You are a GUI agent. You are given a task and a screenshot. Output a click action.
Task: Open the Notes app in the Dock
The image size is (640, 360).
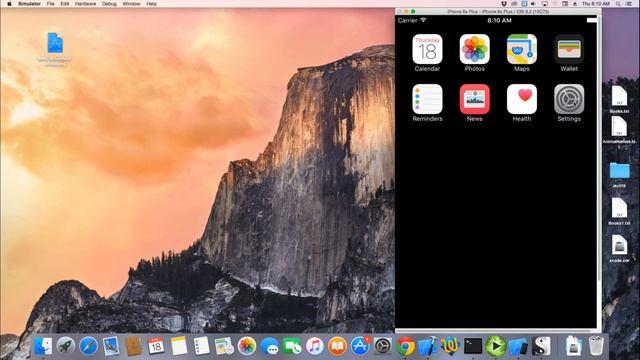(x=179, y=346)
